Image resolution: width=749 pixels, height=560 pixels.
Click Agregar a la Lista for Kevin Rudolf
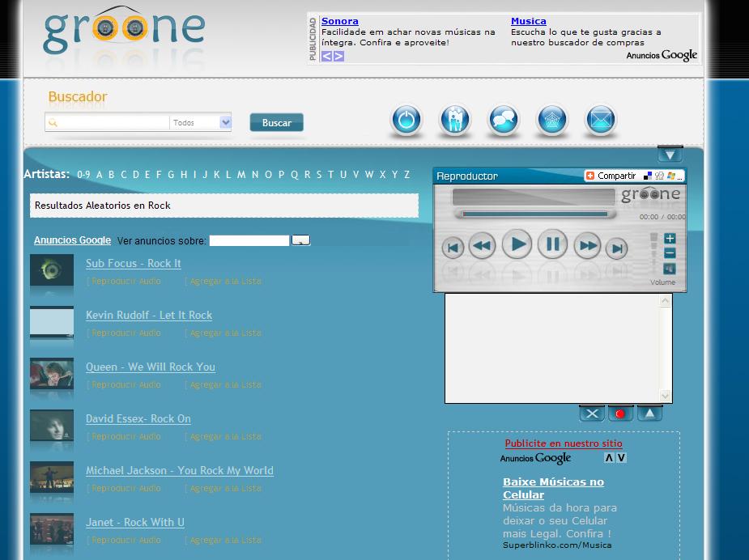pyautogui.click(x=225, y=333)
